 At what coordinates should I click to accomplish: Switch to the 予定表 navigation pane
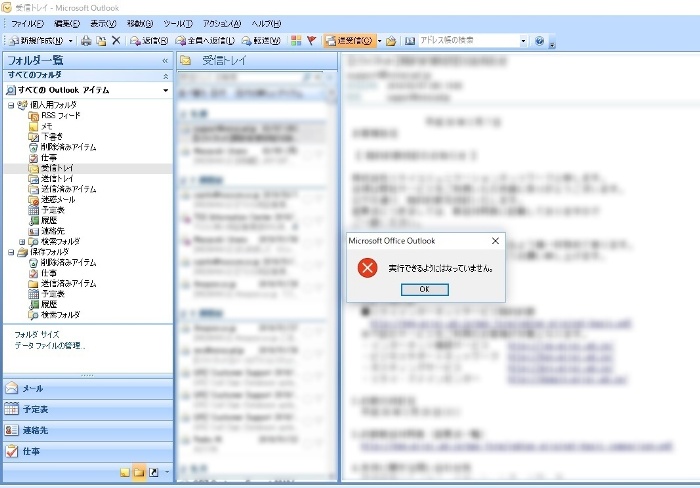pos(88,409)
